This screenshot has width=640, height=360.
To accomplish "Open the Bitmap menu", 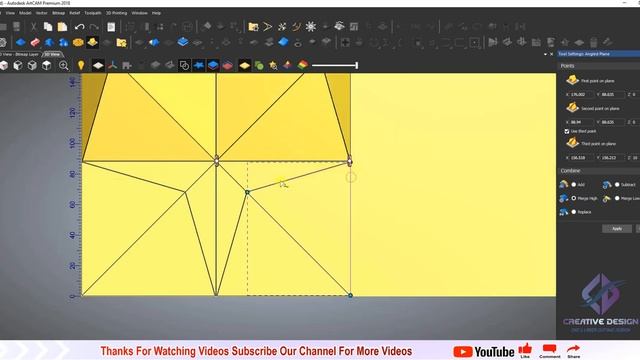I will pyautogui.click(x=58, y=13).
